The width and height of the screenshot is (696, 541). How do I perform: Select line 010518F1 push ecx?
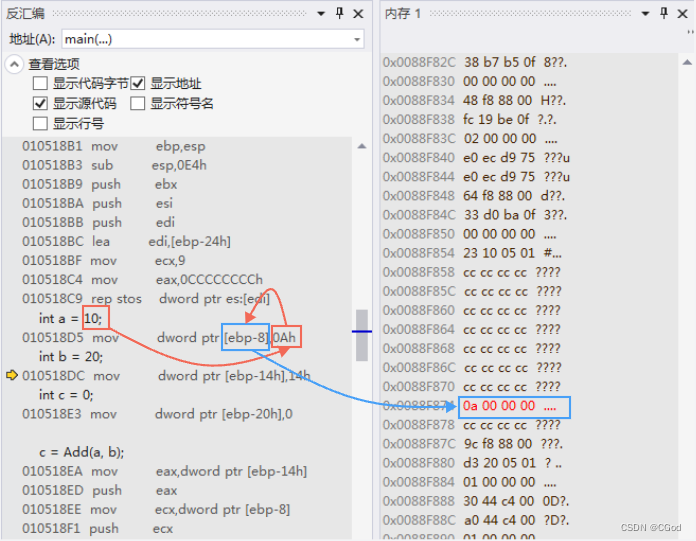(x=98, y=529)
